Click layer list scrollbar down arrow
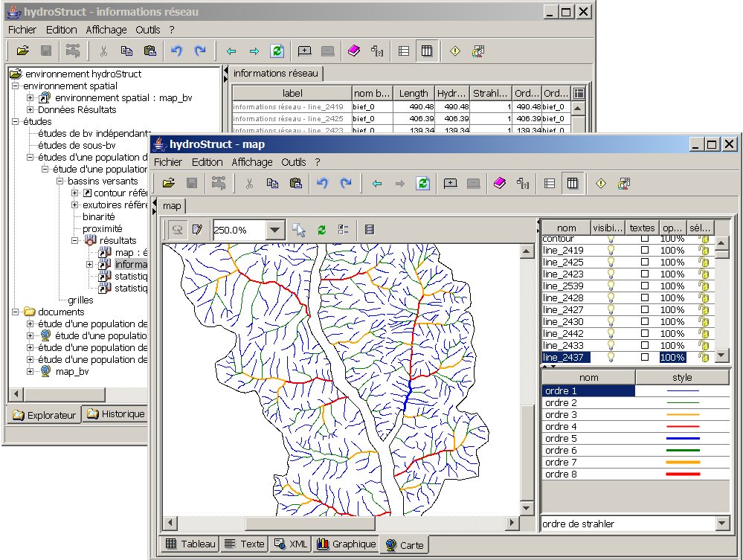Image resolution: width=743 pixels, height=560 pixels. click(x=721, y=355)
